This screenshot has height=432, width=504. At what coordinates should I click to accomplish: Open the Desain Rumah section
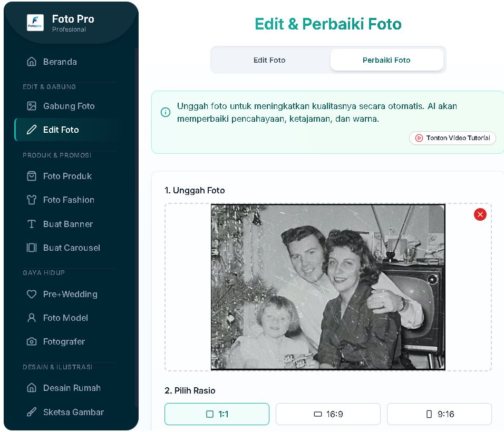[63, 388]
